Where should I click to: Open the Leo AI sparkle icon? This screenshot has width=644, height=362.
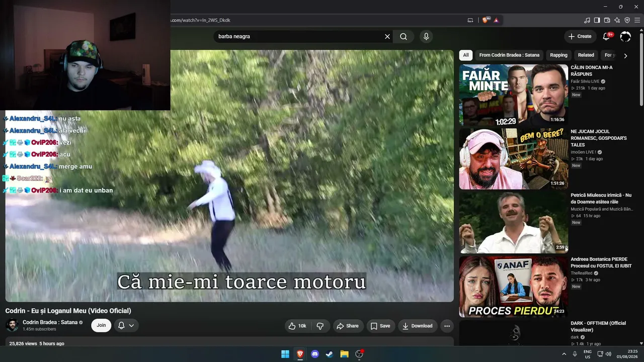click(x=617, y=20)
